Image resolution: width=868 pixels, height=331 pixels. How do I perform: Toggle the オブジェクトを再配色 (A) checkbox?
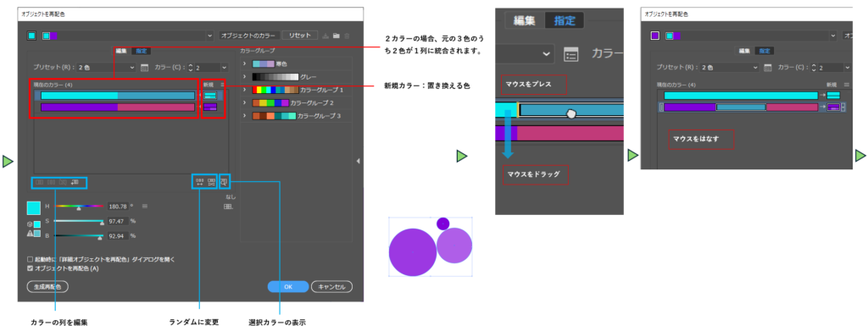tap(30, 268)
